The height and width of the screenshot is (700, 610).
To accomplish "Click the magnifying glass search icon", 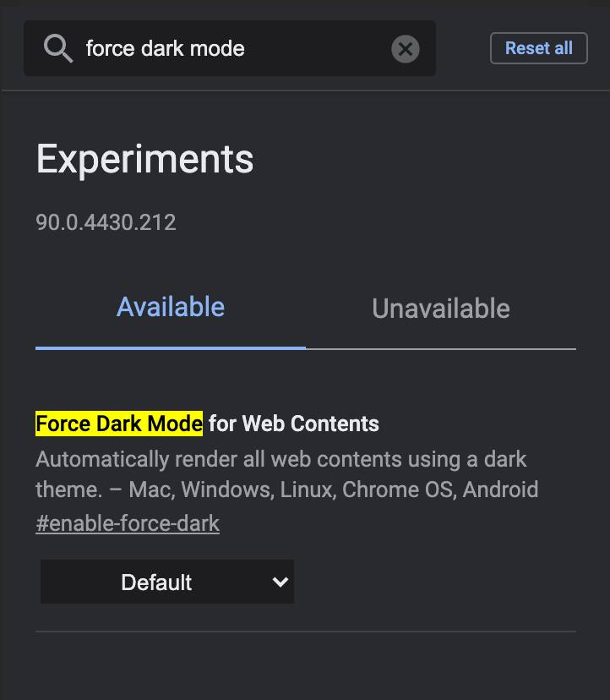I will tap(57, 49).
